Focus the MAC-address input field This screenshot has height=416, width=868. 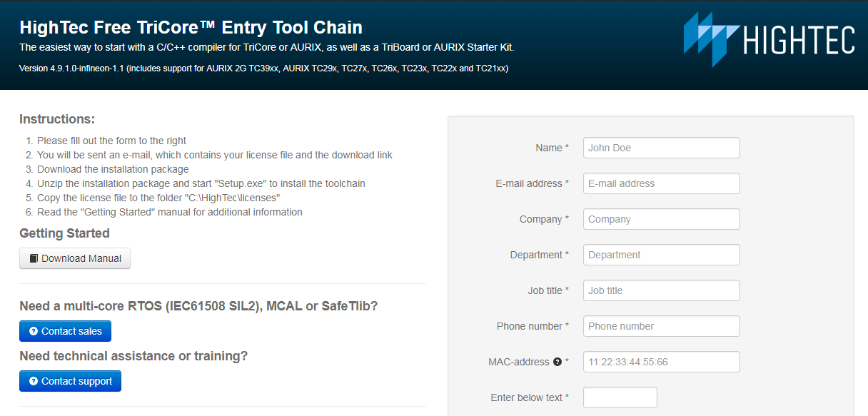click(662, 362)
